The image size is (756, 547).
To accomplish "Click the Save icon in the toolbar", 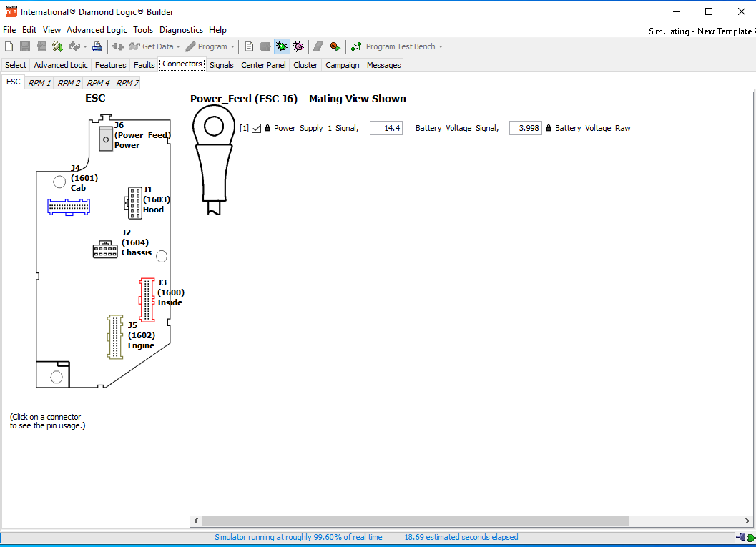I will click(x=24, y=46).
